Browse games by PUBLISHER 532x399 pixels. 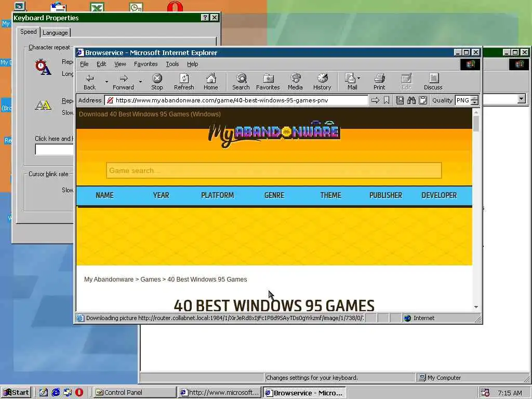[x=385, y=195]
